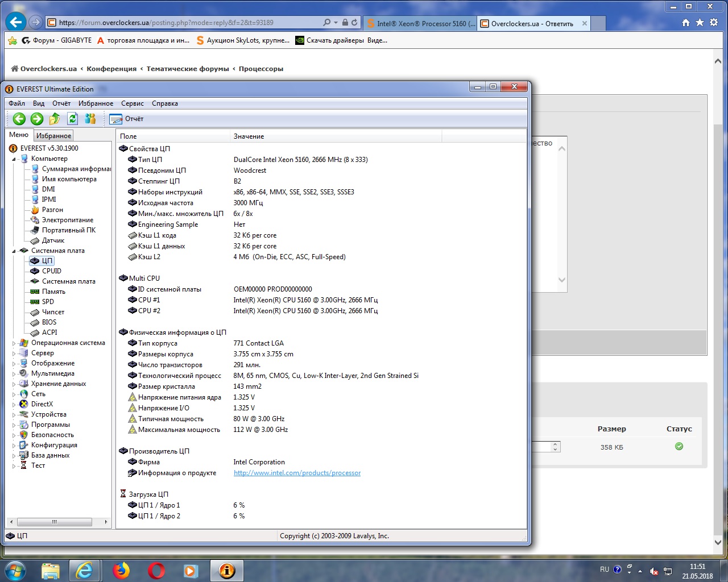Open the Отчёт report toolbar button

(x=126, y=119)
